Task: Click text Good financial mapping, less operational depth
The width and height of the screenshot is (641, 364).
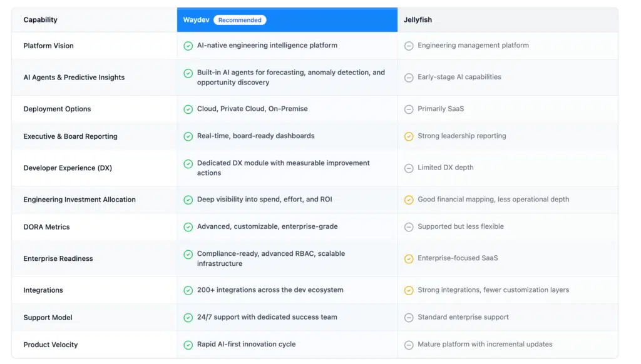Action: [493, 200]
